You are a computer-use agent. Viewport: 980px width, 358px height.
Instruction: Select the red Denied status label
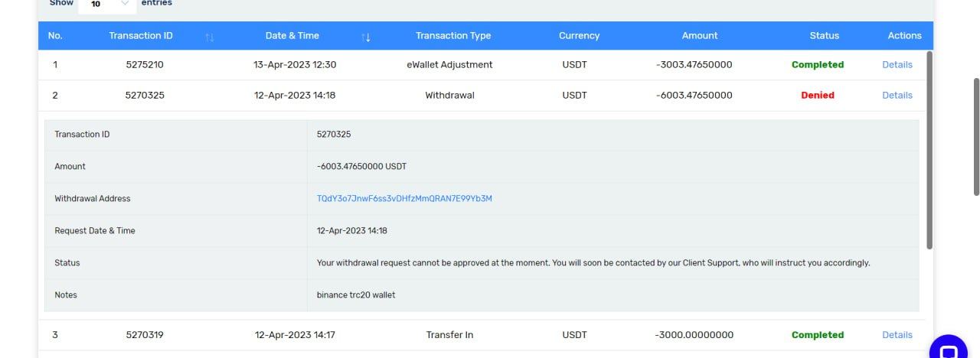coord(818,96)
